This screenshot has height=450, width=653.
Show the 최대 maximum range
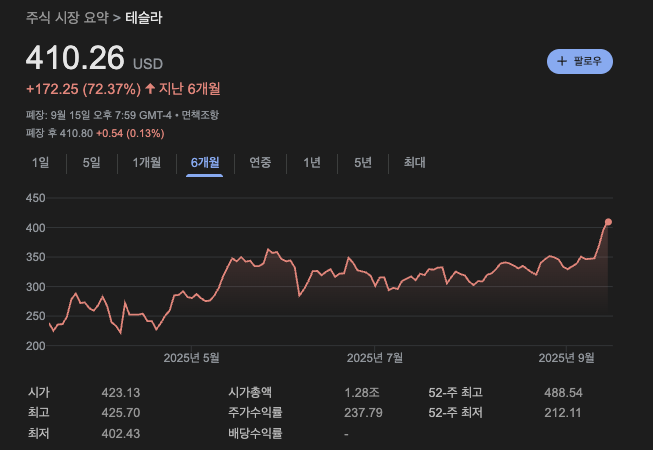pyautogui.click(x=414, y=163)
